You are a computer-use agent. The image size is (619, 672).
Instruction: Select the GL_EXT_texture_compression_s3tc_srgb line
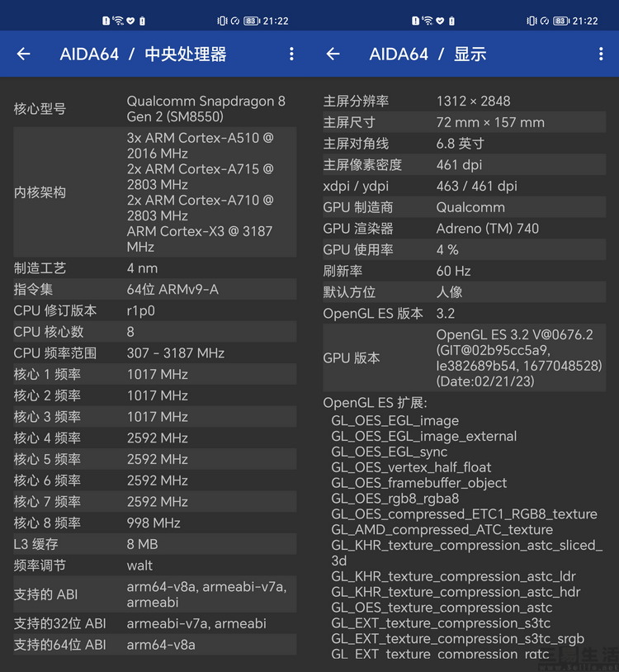[x=458, y=639]
